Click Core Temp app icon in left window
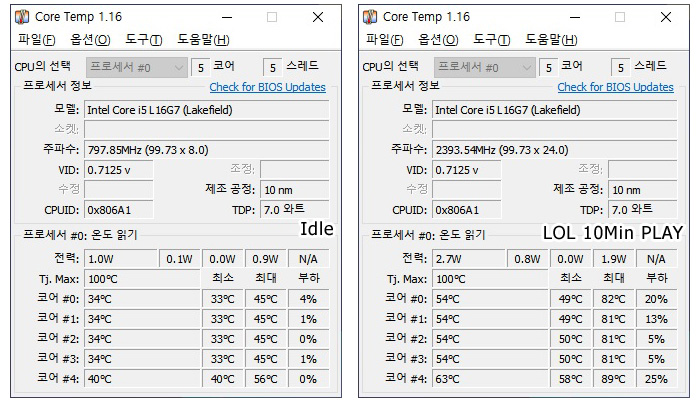The height and width of the screenshot is (400, 700). [x=22, y=17]
